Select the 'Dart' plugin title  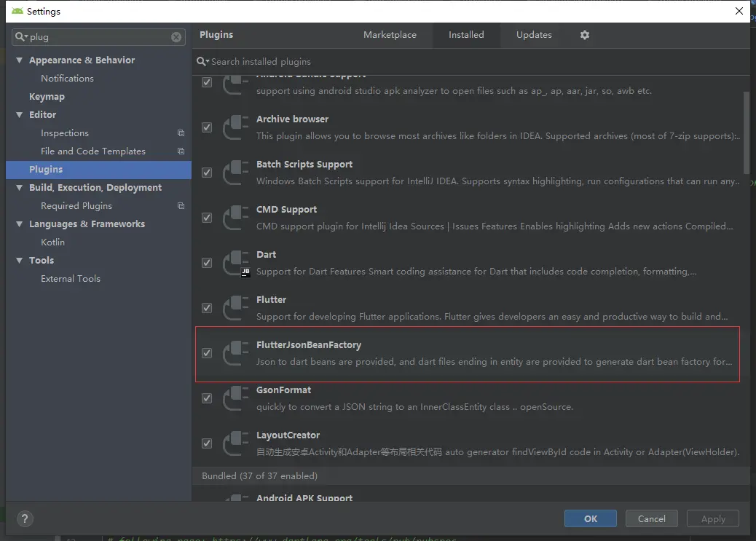[266, 255]
